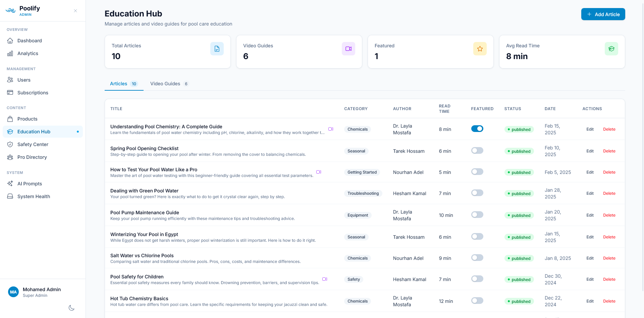Image resolution: width=644 pixels, height=318 pixels.
Task: Click the Troubleshooting category tag
Action: 363,193
